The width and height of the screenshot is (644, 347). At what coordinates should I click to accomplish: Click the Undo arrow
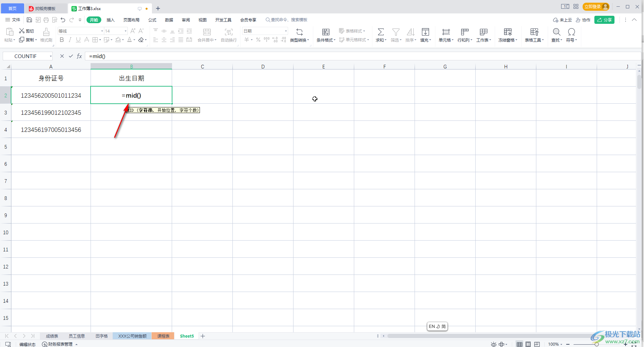(63, 20)
